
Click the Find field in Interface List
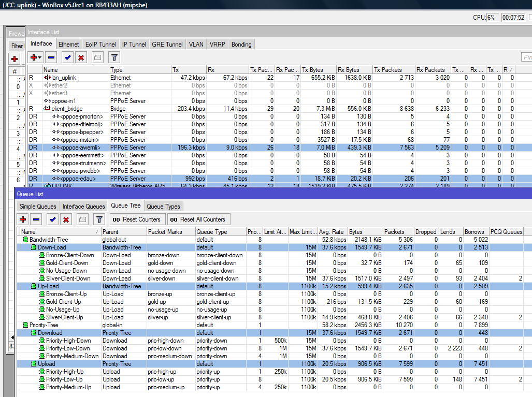tap(527, 57)
